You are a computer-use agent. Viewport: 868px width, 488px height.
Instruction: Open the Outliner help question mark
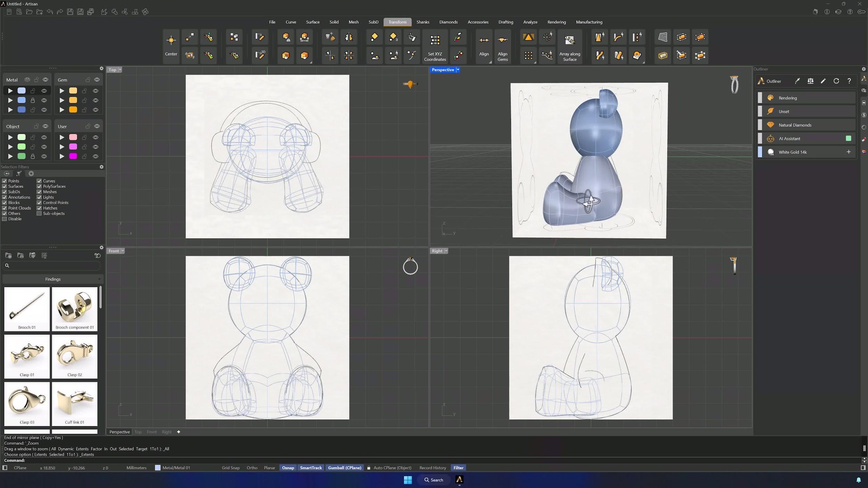point(849,81)
